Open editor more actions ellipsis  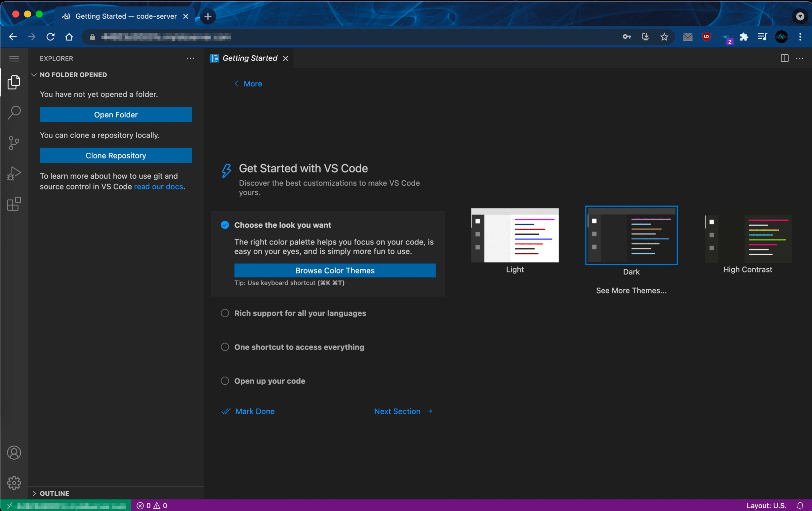click(800, 58)
